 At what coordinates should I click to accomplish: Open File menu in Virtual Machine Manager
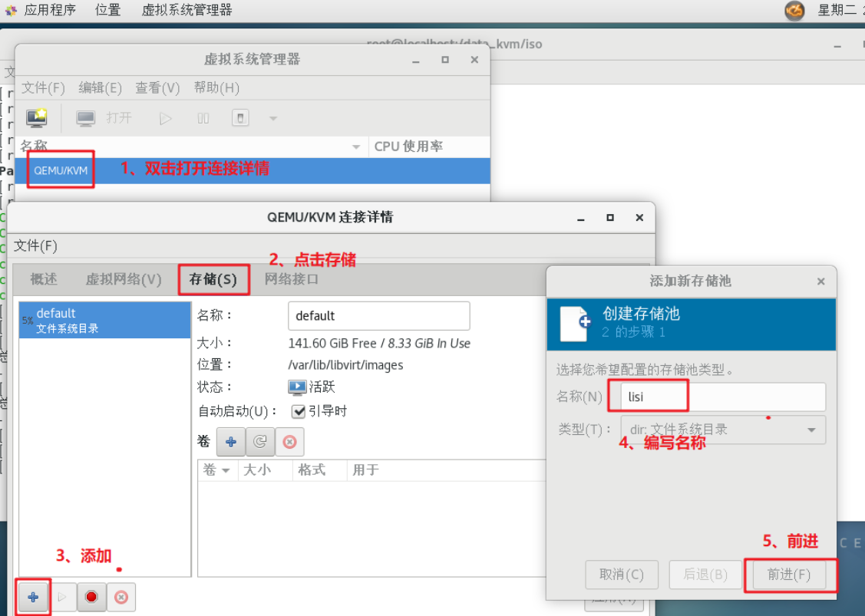click(x=43, y=87)
